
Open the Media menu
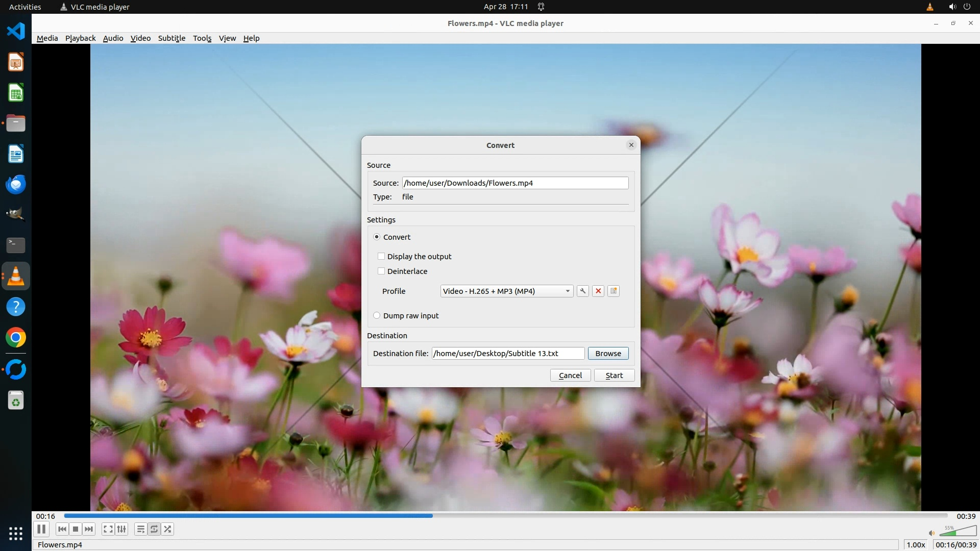click(x=47, y=38)
